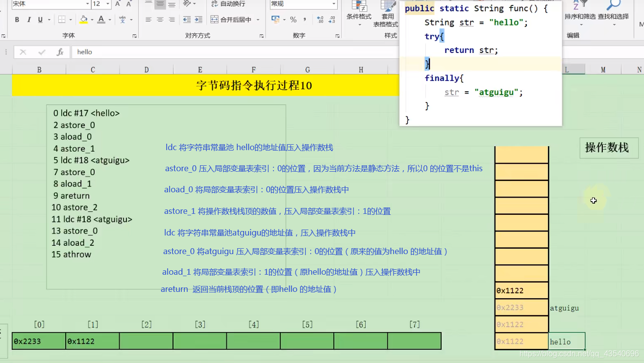Decrease decimal places icon
644x363 pixels.
pos(332,20)
